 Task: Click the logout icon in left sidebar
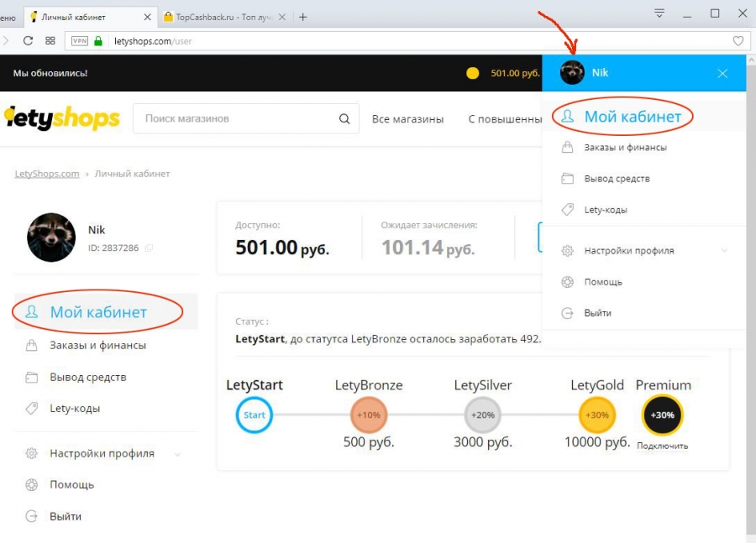point(31,516)
